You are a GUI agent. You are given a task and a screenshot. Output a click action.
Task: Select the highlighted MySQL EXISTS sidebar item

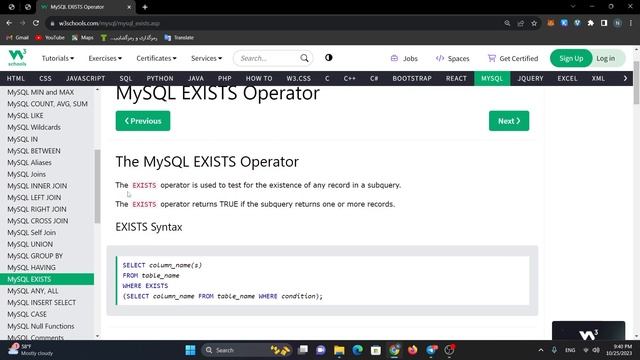[x=47, y=279]
